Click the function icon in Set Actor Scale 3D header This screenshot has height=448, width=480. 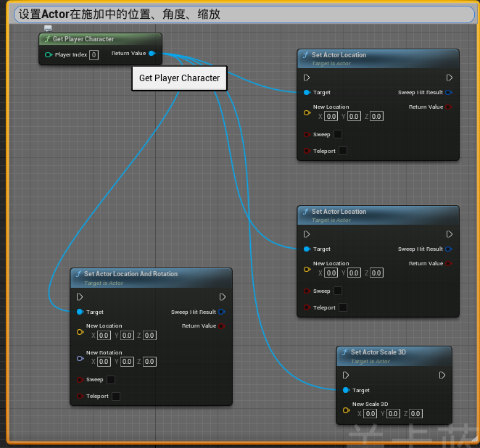345,352
